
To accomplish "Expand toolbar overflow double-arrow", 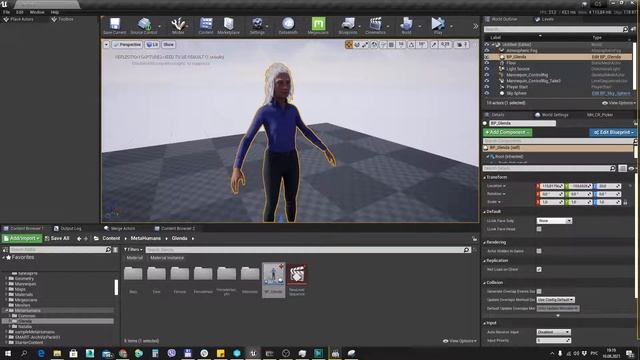I will [x=476, y=26].
